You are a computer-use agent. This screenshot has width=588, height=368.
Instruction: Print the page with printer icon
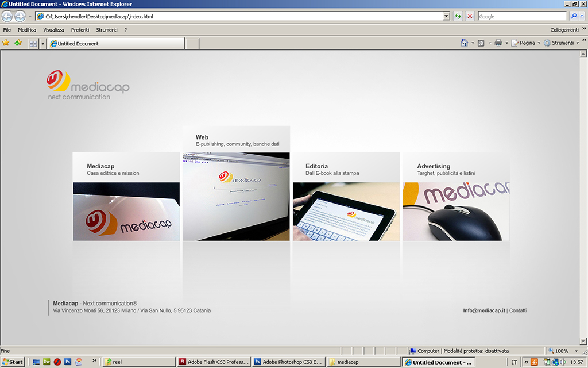pyautogui.click(x=498, y=43)
